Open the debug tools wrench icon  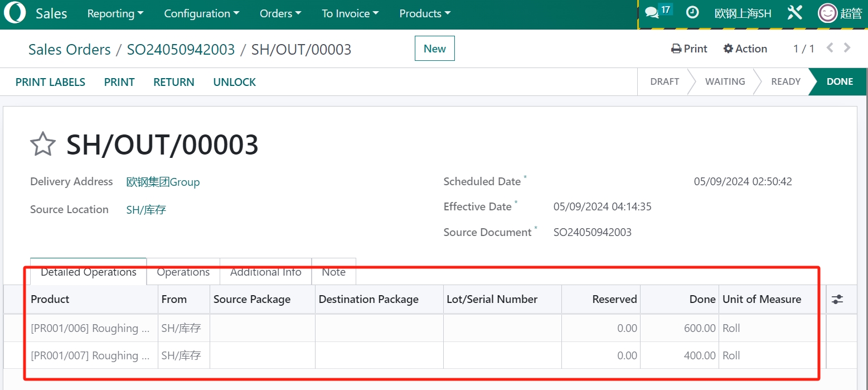pyautogui.click(x=794, y=13)
